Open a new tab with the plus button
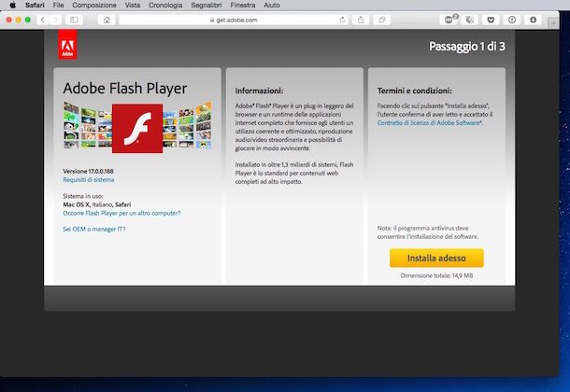This screenshot has height=392, width=570. (x=553, y=23)
